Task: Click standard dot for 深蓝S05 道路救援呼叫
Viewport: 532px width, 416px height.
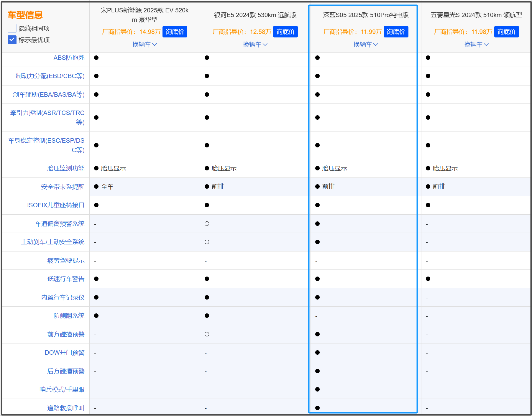Action: pyautogui.click(x=317, y=408)
